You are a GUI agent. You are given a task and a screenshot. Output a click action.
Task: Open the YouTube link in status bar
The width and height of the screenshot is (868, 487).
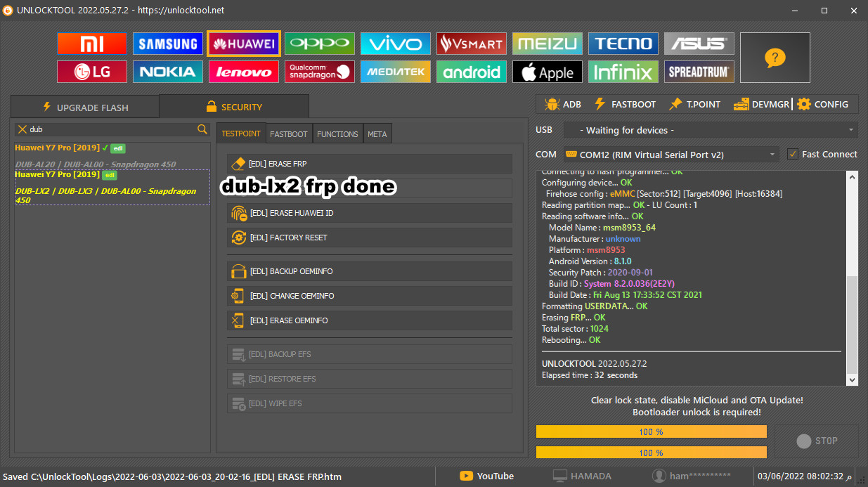(486, 476)
